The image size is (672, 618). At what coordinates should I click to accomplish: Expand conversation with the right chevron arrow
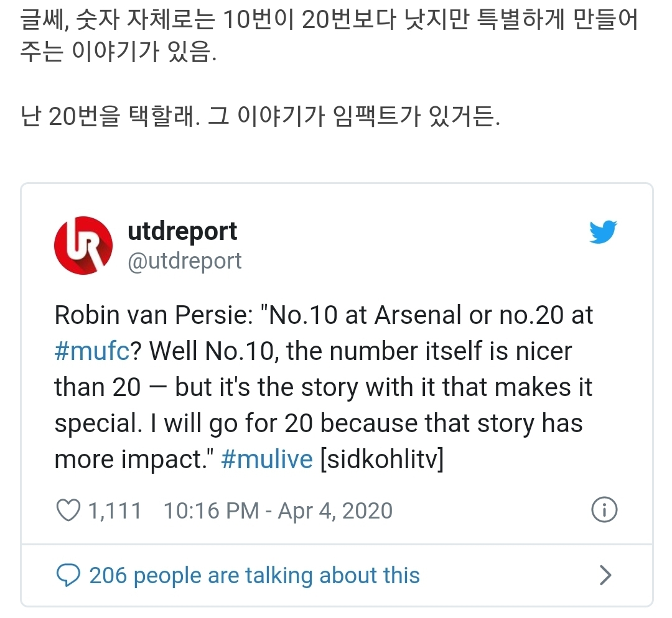(x=605, y=576)
